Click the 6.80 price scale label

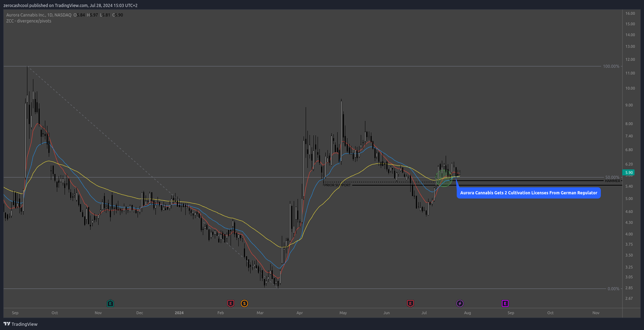(x=629, y=150)
